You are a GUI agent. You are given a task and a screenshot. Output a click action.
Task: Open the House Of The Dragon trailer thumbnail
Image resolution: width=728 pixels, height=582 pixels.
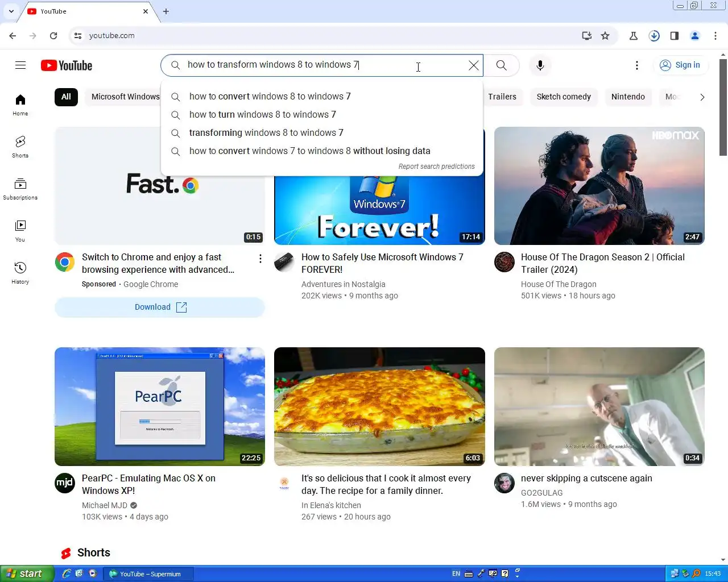pyautogui.click(x=599, y=186)
